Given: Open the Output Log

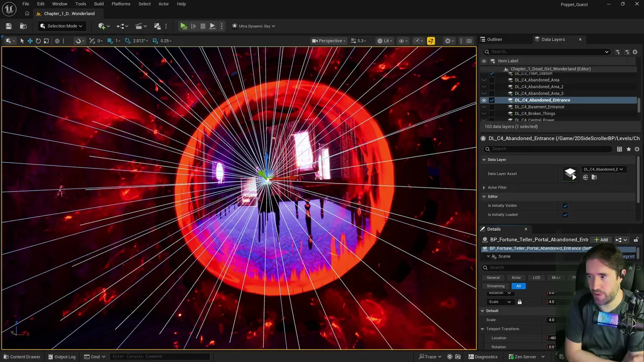Looking at the screenshot, I should [61, 357].
